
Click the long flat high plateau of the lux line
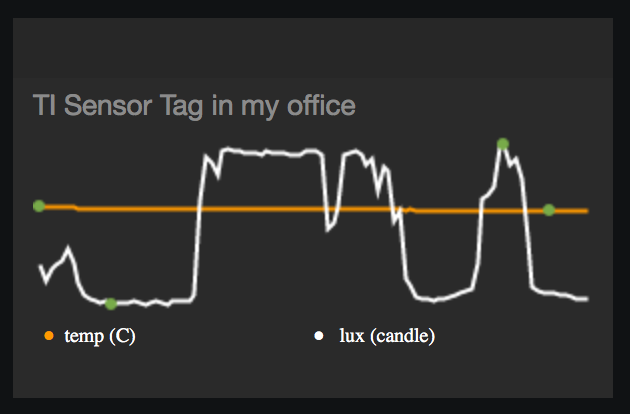(x=269, y=153)
